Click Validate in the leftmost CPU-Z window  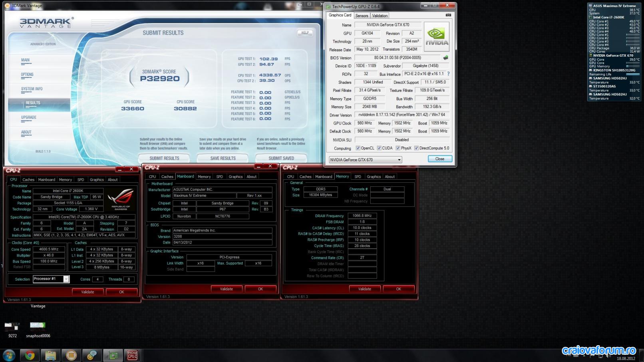[88, 292]
